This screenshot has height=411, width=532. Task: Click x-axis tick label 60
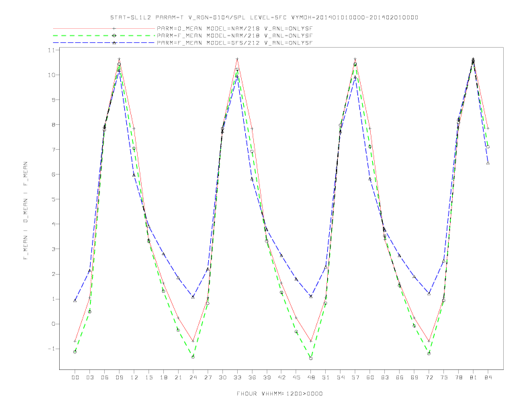[x=370, y=377]
